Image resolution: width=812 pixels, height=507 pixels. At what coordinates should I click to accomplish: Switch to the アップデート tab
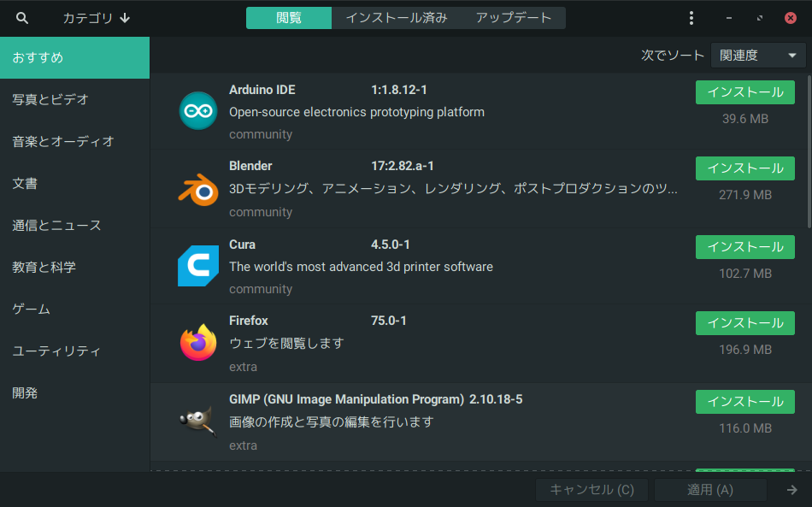click(513, 18)
